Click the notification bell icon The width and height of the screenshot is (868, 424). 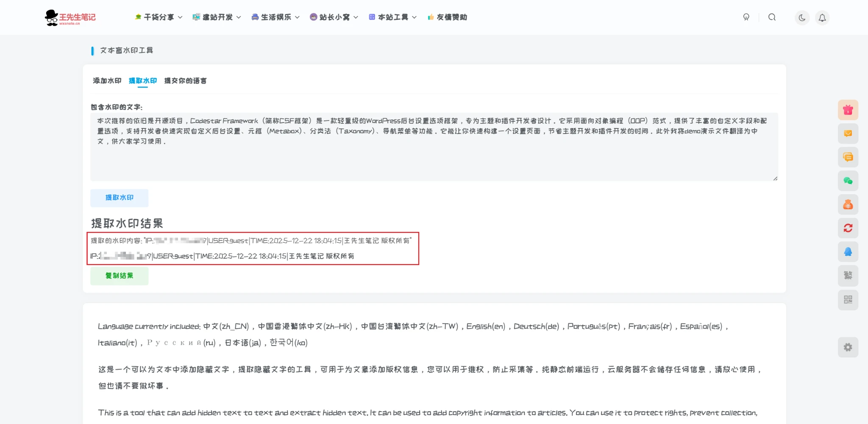pyautogui.click(x=822, y=18)
